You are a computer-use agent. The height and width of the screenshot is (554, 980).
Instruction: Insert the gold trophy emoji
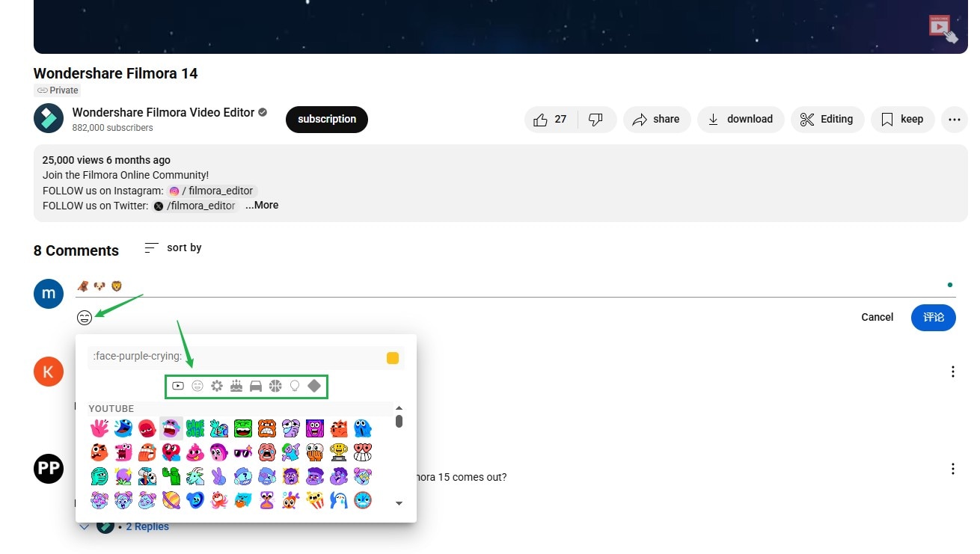pos(339,452)
